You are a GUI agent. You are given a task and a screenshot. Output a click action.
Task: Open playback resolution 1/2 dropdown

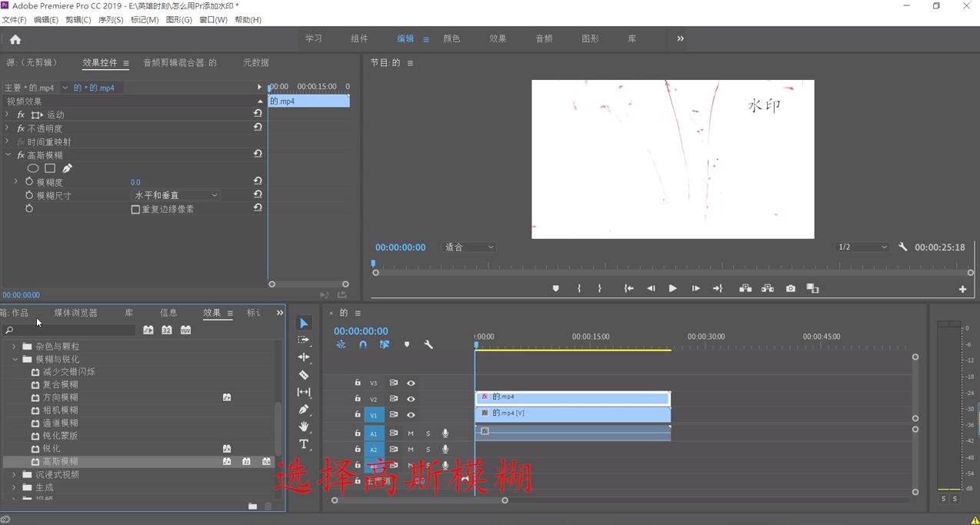[x=862, y=248]
